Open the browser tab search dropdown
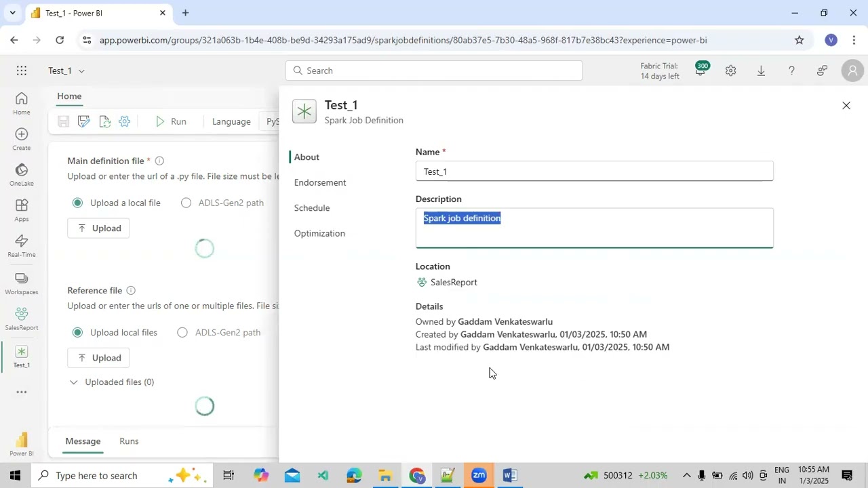Viewport: 868px width, 488px height. point(12,13)
